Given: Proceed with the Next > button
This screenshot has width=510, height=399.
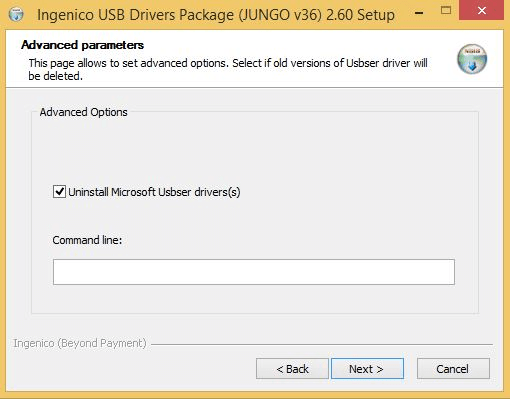Looking at the screenshot, I should coord(367,369).
